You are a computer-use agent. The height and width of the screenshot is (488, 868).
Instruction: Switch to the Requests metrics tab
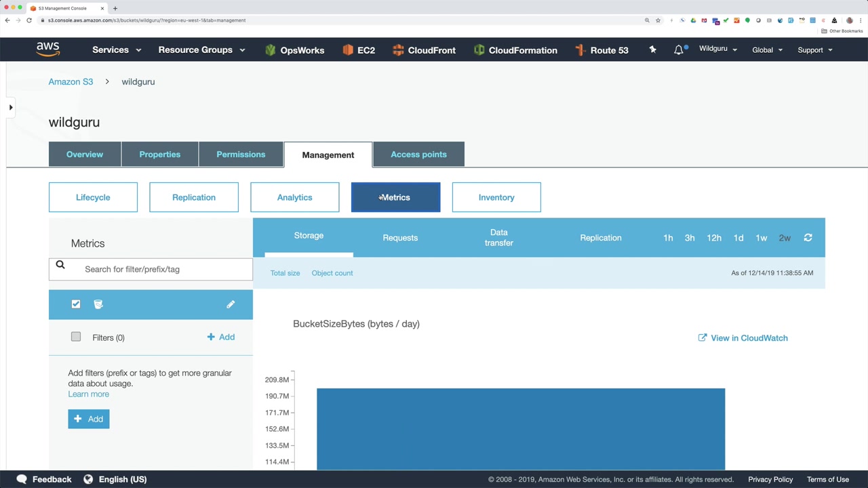pos(400,238)
